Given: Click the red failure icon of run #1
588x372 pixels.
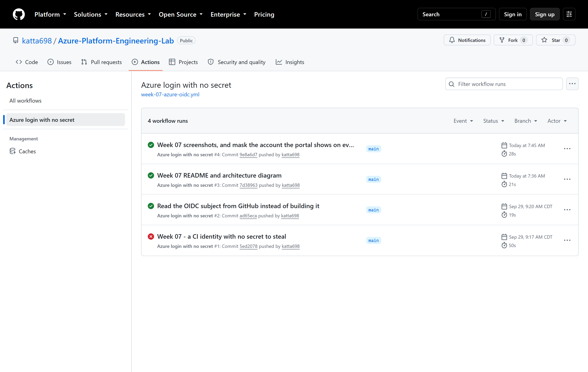Looking at the screenshot, I should pos(151,236).
